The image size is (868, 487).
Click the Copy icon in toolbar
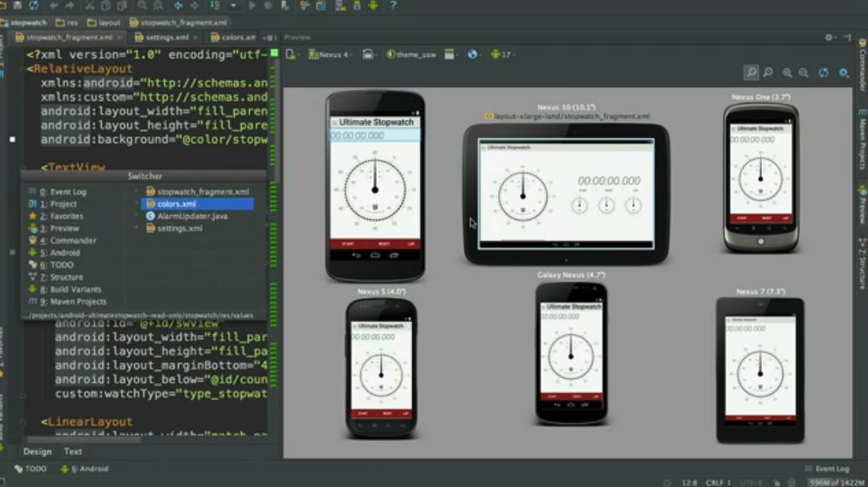pos(105,5)
